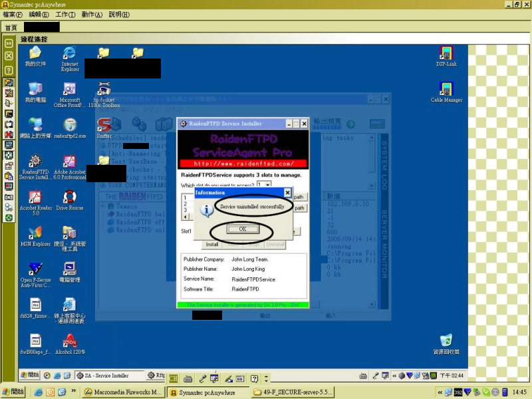Switch to Macromedia Fireworks taskbar button
Screen dimensions: 532x399
(124, 392)
